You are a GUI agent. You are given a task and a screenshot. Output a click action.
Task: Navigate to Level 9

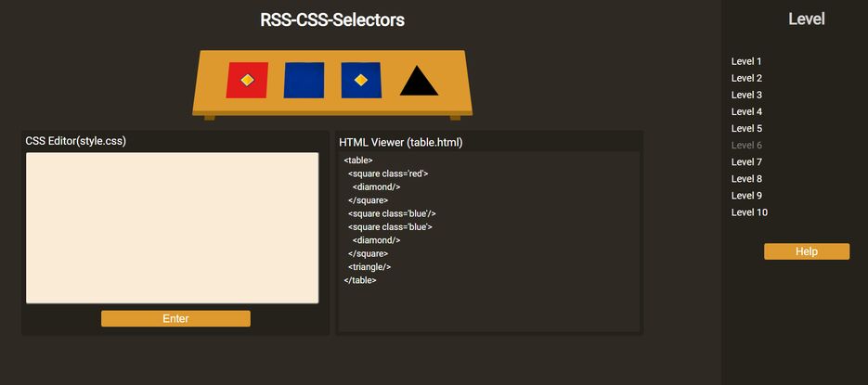(746, 196)
